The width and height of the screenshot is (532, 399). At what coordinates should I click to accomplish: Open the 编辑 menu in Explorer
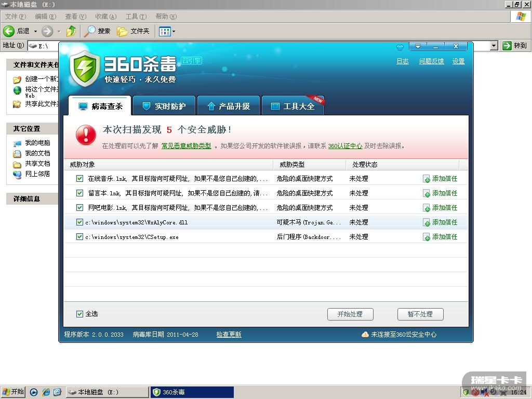46,16
